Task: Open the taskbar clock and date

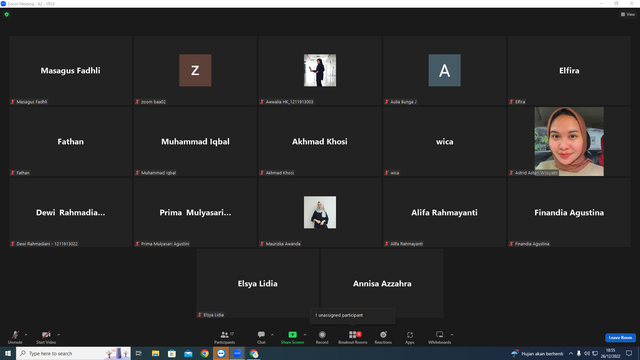Action: point(611,353)
